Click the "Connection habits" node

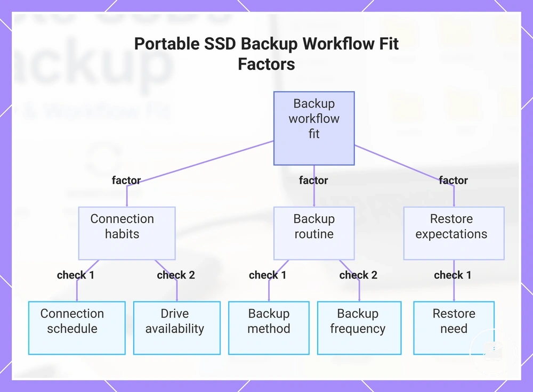coord(127,233)
